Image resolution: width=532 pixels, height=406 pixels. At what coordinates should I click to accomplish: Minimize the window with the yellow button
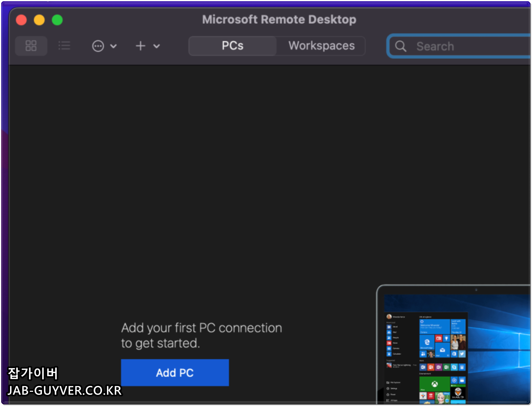coord(39,20)
